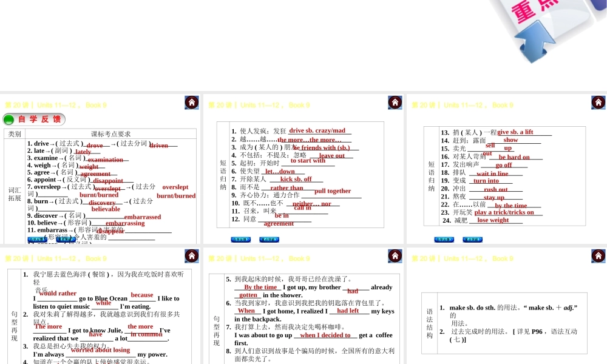The height and width of the screenshot is (364, 607).
Task: Select the header 第20讲 Units 11—12 on first slide
Action: 55,105
